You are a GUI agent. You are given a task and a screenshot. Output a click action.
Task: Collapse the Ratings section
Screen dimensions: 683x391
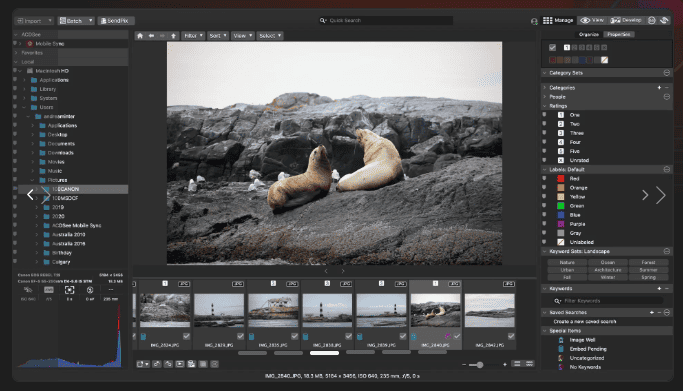coord(544,106)
